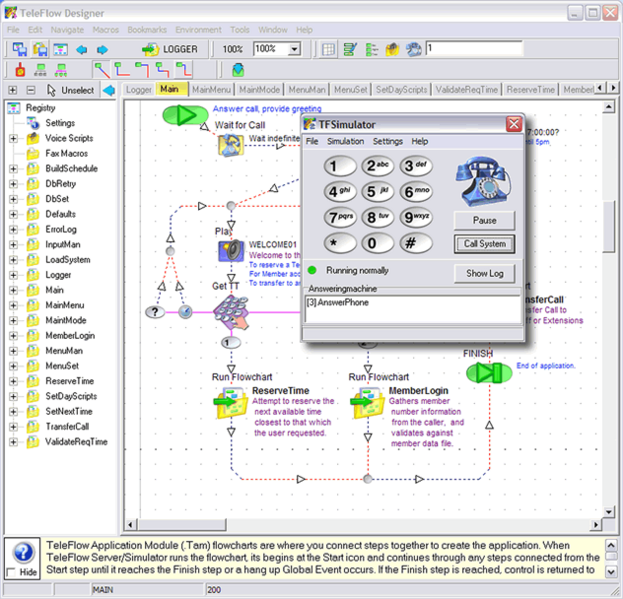Click the question mark oval node
The image size is (623, 599).
tap(155, 312)
